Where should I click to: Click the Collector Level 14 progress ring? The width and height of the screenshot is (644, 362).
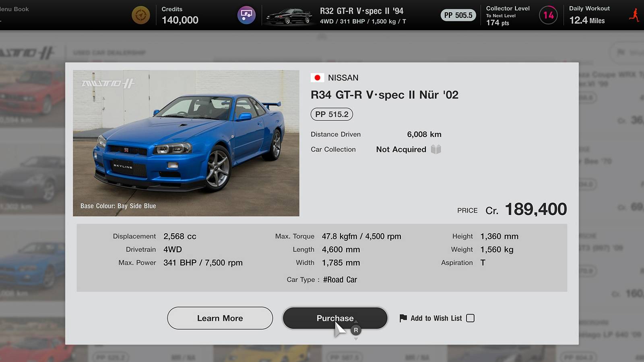point(548,15)
